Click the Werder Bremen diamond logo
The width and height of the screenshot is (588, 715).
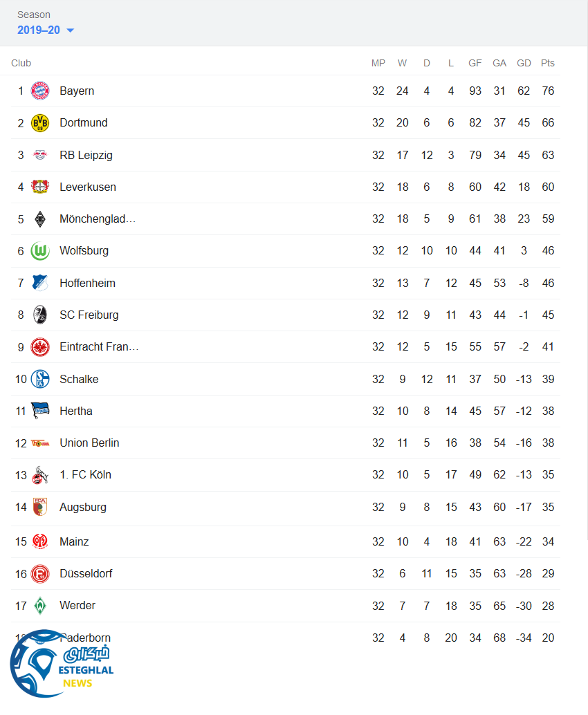[40, 606]
